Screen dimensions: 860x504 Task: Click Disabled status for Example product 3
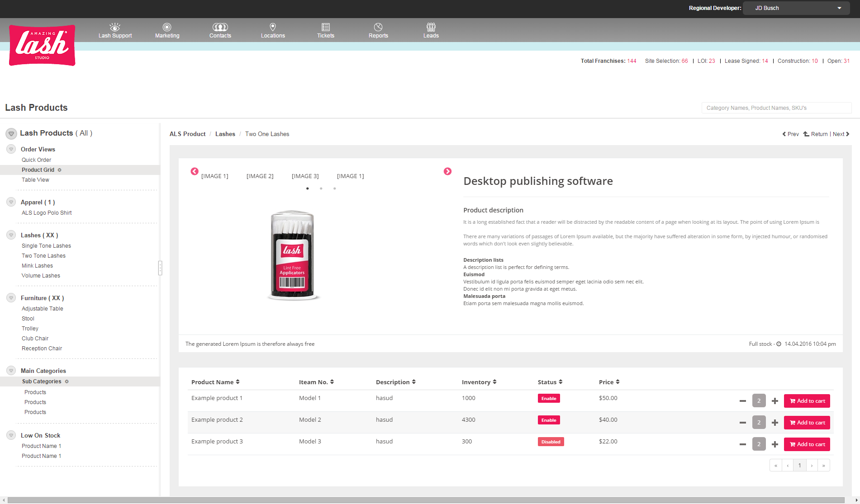[x=551, y=442]
